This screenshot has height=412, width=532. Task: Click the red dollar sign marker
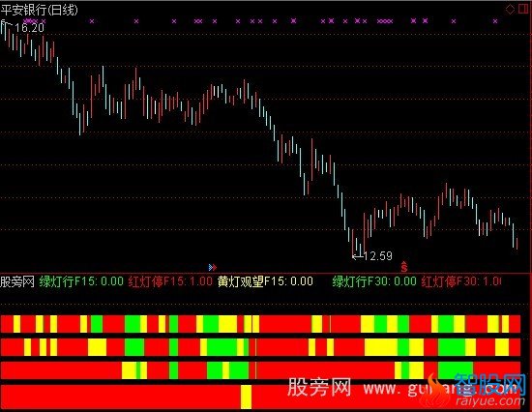[403, 267]
